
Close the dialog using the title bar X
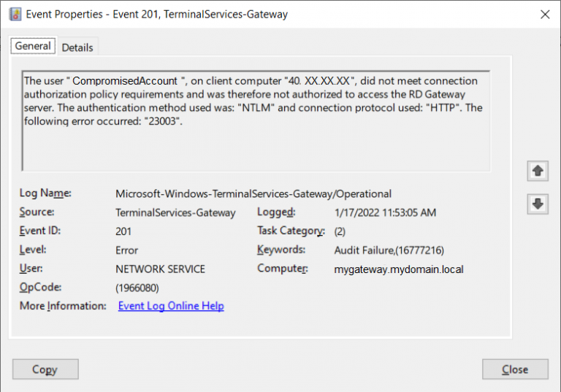coord(544,14)
